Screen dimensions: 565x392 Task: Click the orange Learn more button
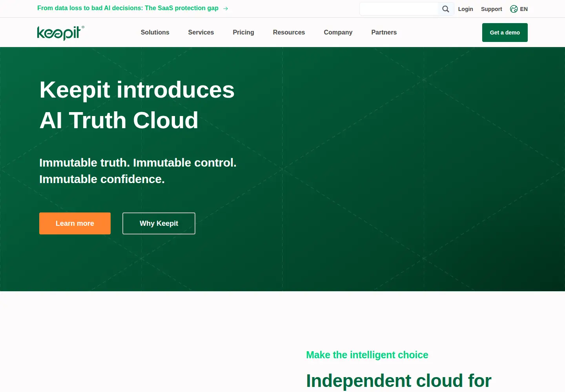(75, 223)
